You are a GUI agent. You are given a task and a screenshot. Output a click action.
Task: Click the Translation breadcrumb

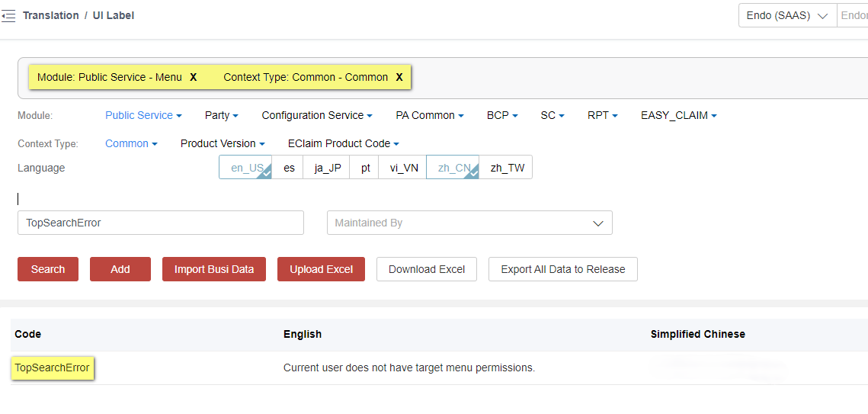click(x=50, y=15)
